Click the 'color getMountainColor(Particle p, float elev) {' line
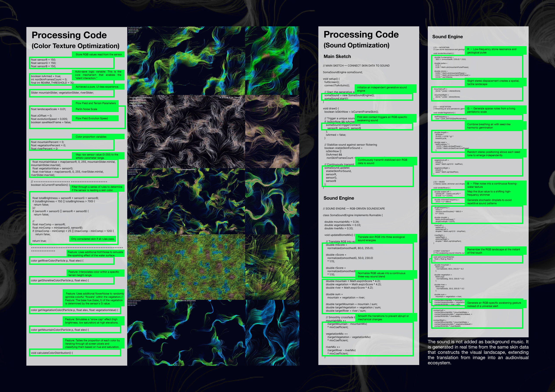This screenshot has width=555, height=392. [60, 330]
